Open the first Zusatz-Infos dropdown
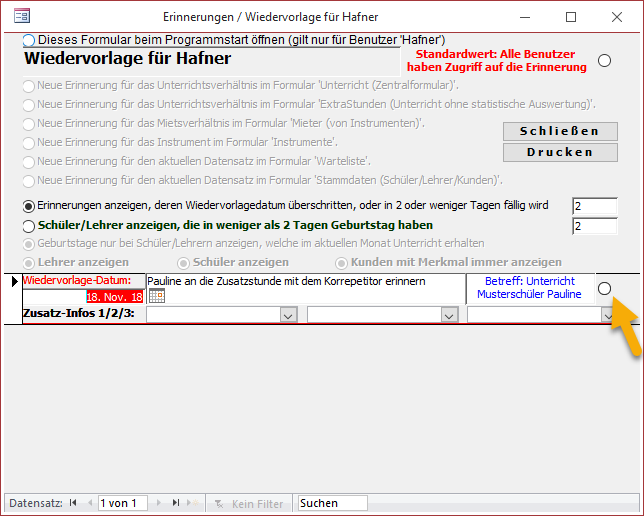Viewport: 644px width, 516px height. click(288, 315)
